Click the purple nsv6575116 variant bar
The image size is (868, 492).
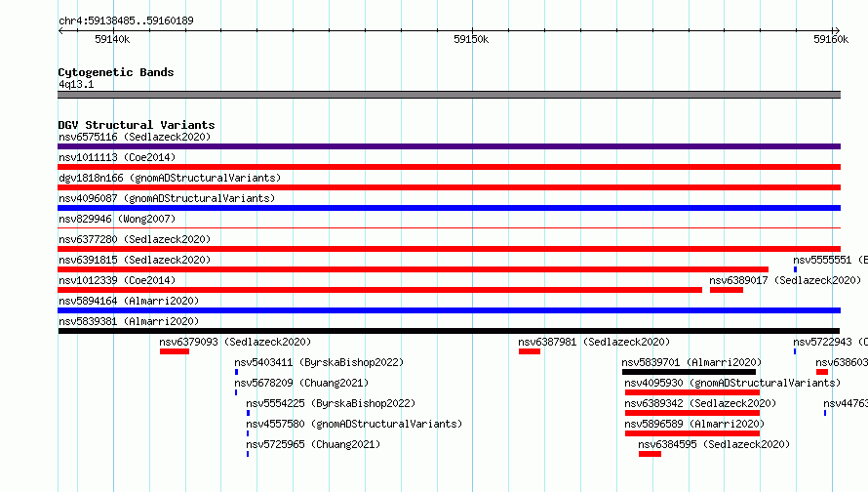pyautogui.click(x=449, y=146)
